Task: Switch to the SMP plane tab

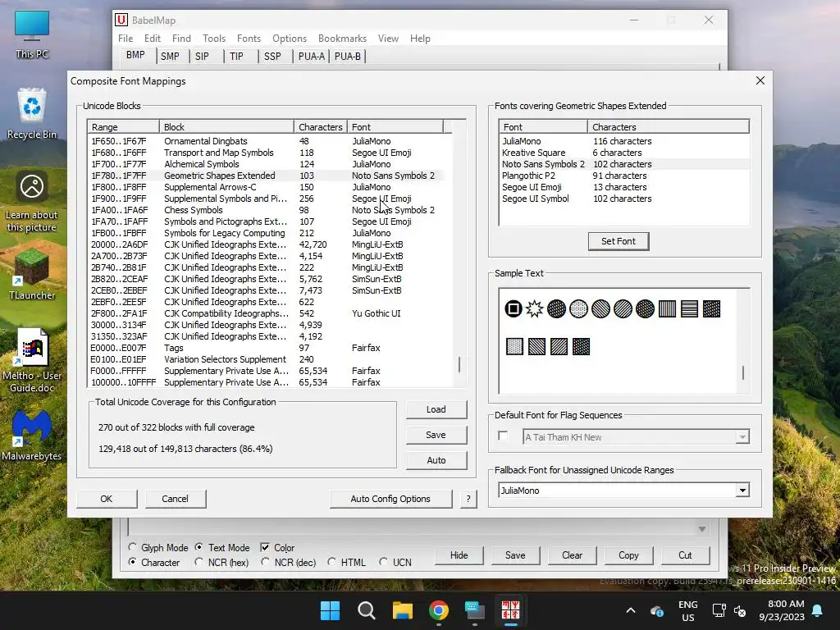Action: pos(170,56)
